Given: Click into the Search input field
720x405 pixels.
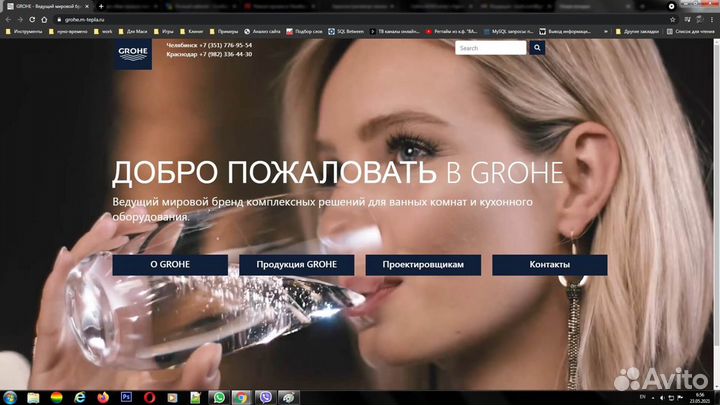Looking at the screenshot, I should 490,48.
